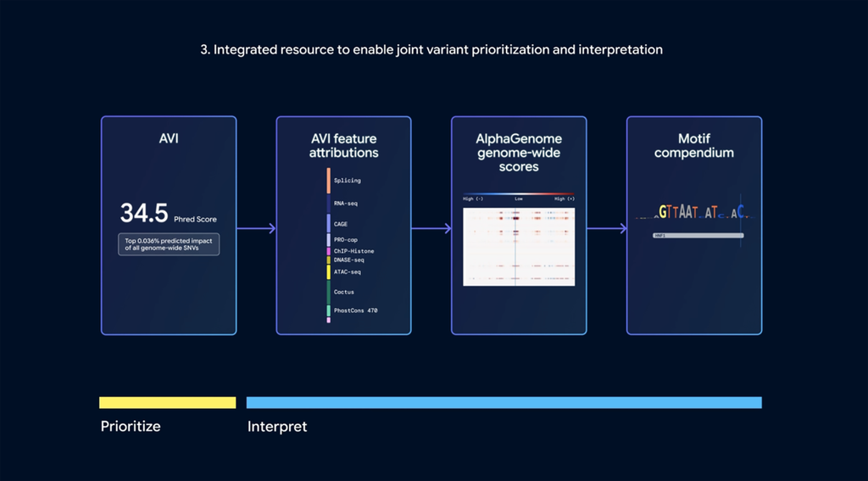Click the orange Splicing color bar
The width and height of the screenshot is (868, 481).
tap(329, 181)
